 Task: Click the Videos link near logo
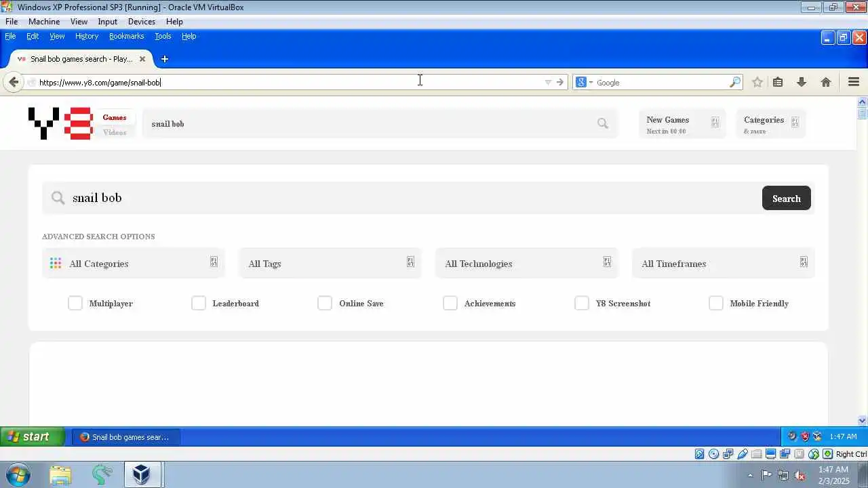tap(115, 132)
